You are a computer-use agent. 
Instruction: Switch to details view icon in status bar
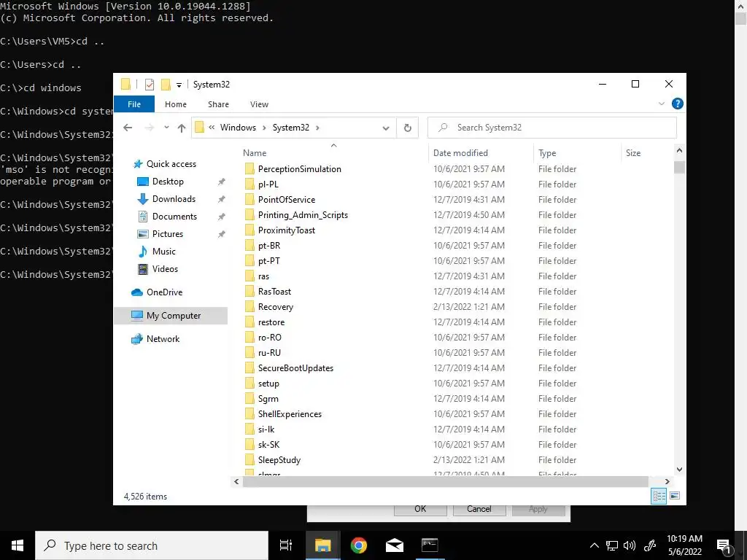[659, 496]
